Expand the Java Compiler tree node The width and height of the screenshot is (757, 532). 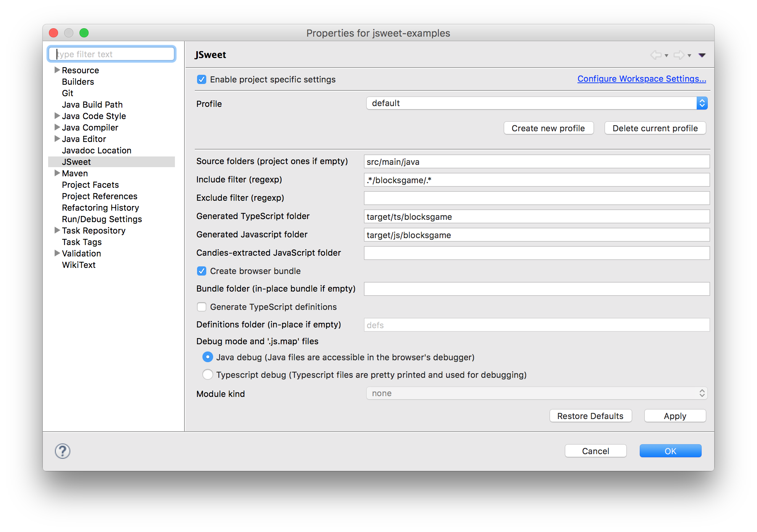click(x=57, y=127)
